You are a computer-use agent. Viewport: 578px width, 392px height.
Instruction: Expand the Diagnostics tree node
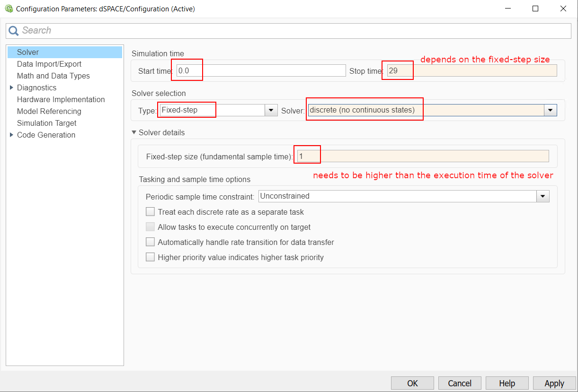(11, 87)
